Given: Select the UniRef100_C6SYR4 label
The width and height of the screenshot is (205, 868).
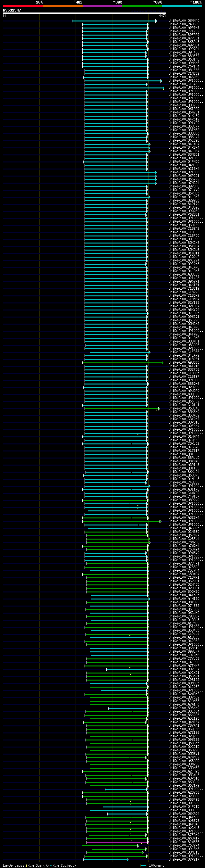Looking at the screenshot, I should [x=184, y=846].
